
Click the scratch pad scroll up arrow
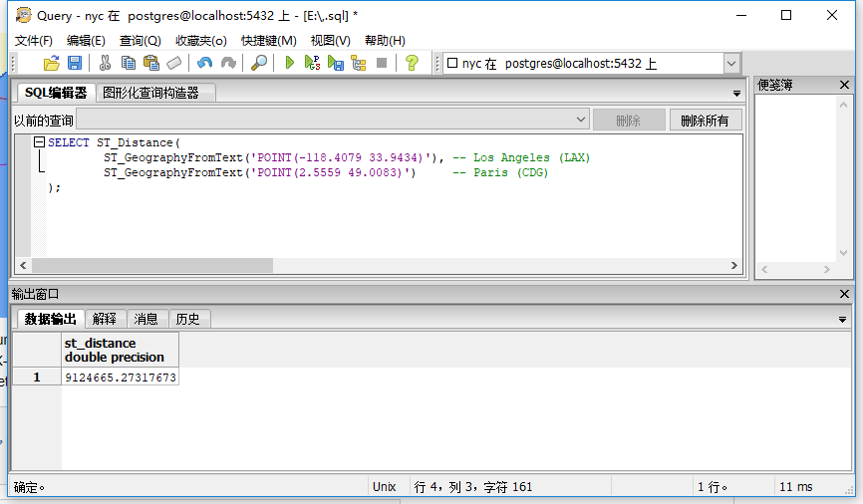point(843,105)
